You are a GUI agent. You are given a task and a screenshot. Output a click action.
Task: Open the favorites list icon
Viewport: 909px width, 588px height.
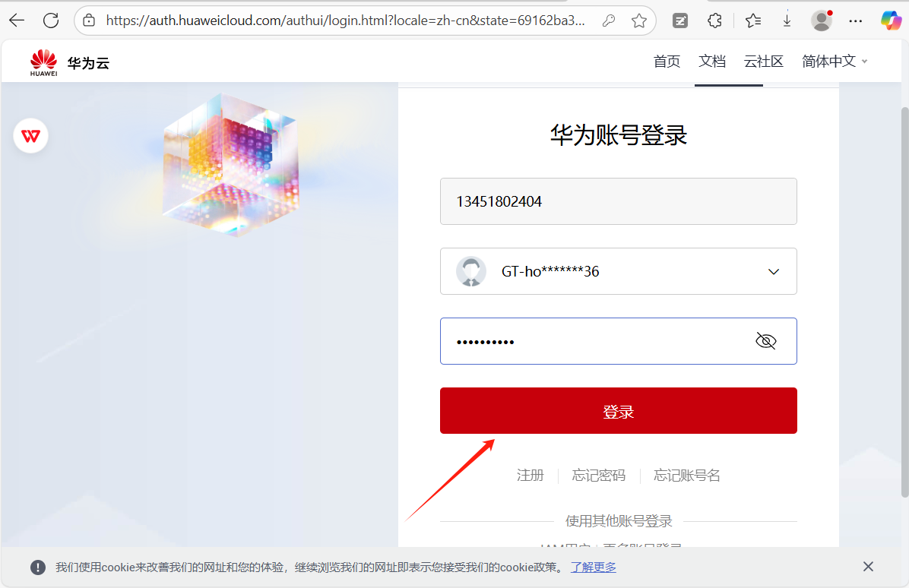point(753,21)
